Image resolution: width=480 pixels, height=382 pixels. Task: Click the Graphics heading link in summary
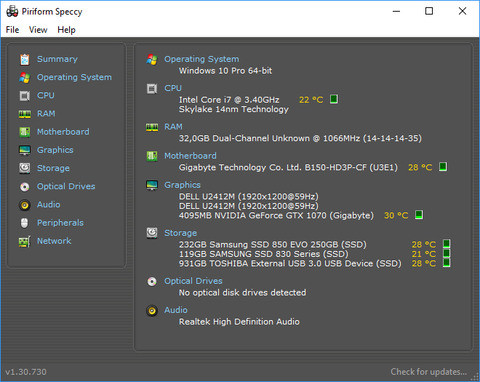[182, 185]
